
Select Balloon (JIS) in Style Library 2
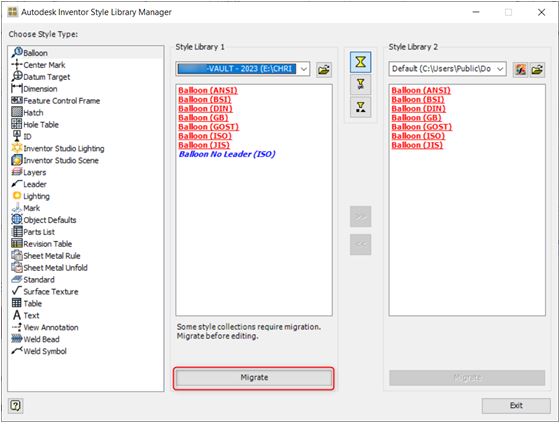pos(417,145)
